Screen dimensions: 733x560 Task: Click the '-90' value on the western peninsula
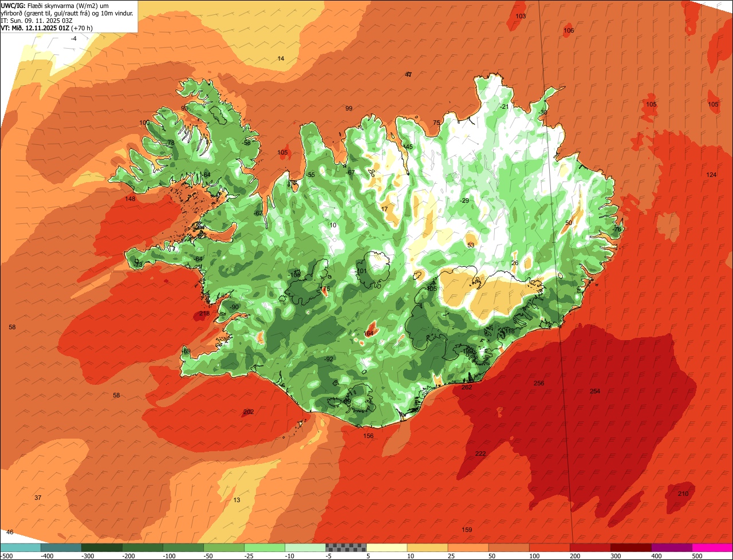pos(234,307)
